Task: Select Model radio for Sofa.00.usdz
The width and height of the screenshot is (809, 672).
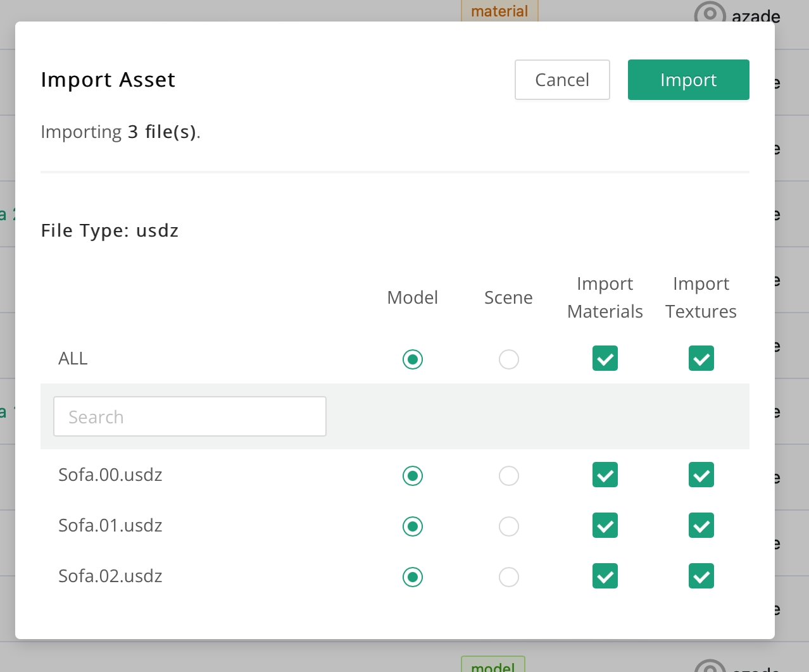Action: click(413, 476)
